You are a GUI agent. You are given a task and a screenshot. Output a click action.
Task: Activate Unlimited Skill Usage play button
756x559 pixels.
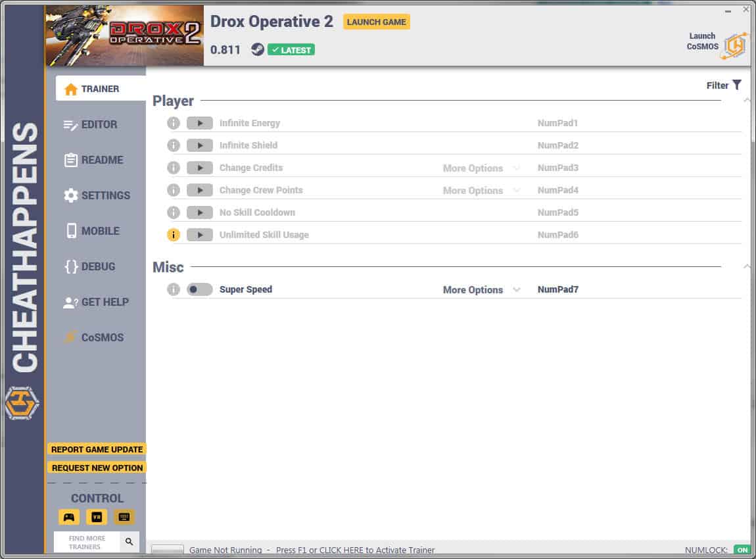200,235
